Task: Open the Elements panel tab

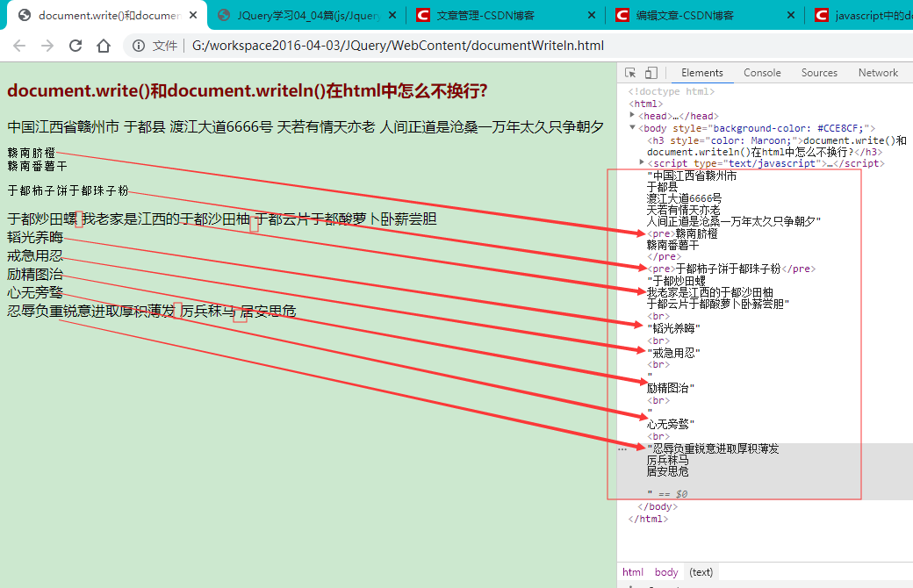Action: [701, 73]
